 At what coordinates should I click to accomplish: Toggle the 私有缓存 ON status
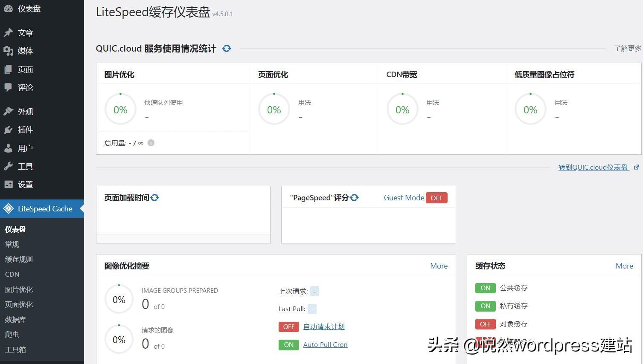[486, 306]
